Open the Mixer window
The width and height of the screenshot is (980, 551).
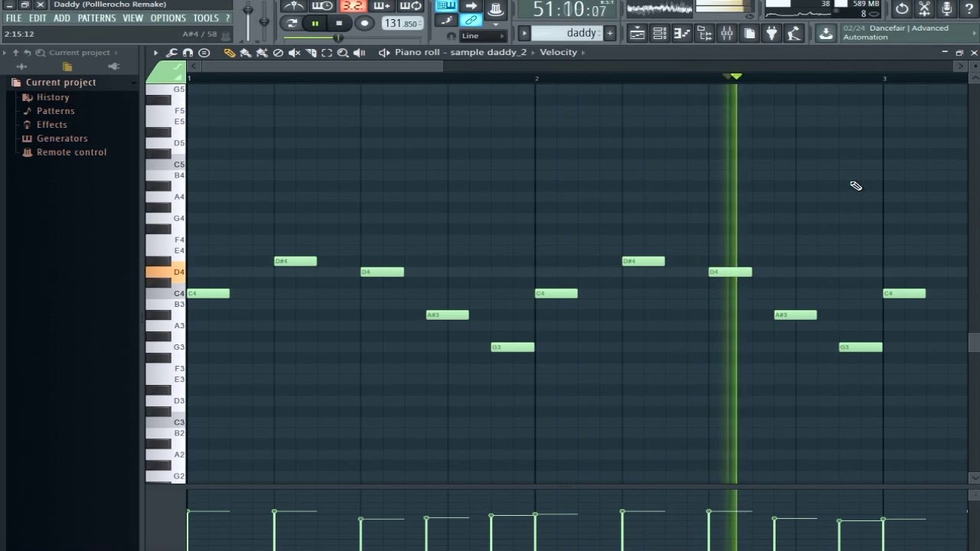[727, 34]
